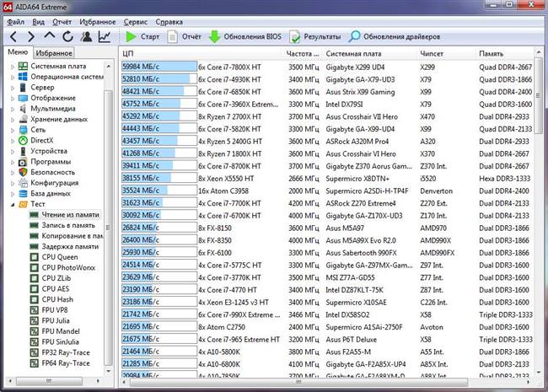This screenshot has height=392, width=548.
Task: Expand the Системная плата tree node
Action: click(x=13, y=67)
